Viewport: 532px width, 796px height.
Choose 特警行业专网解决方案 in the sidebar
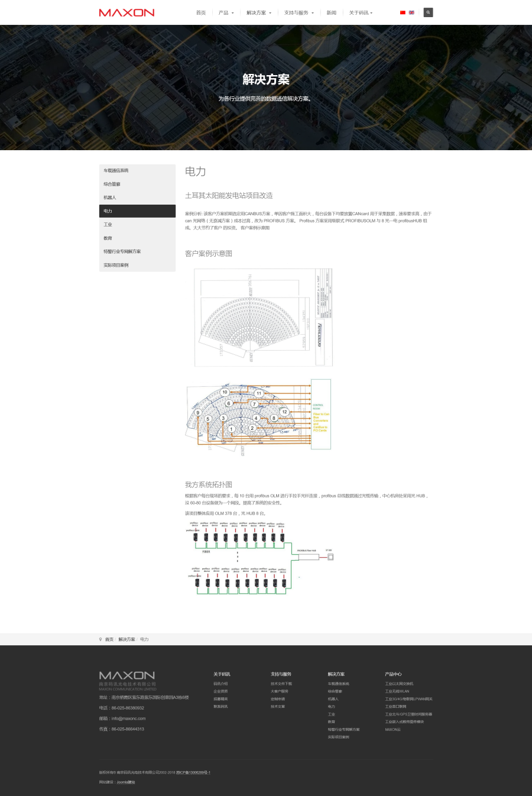[x=122, y=251]
